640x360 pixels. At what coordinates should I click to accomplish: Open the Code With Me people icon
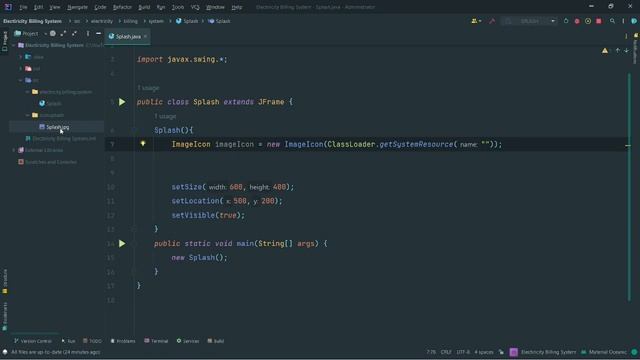click(x=476, y=21)
